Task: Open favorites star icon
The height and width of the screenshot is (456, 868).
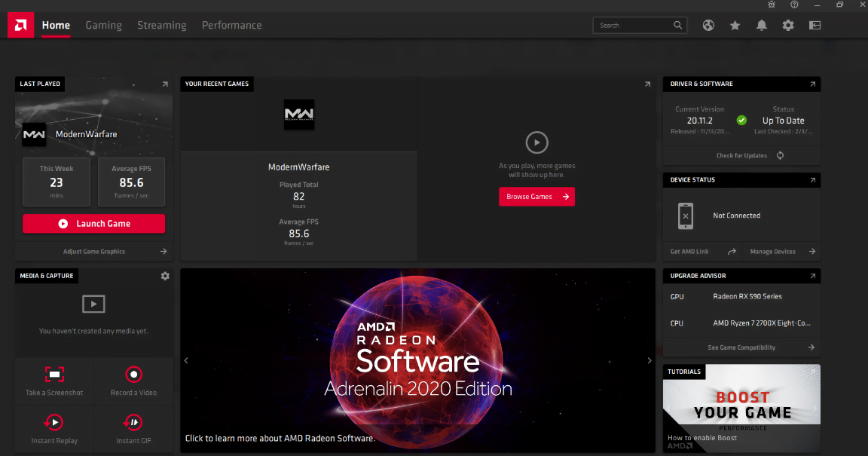Action: [x=735, y=25]
